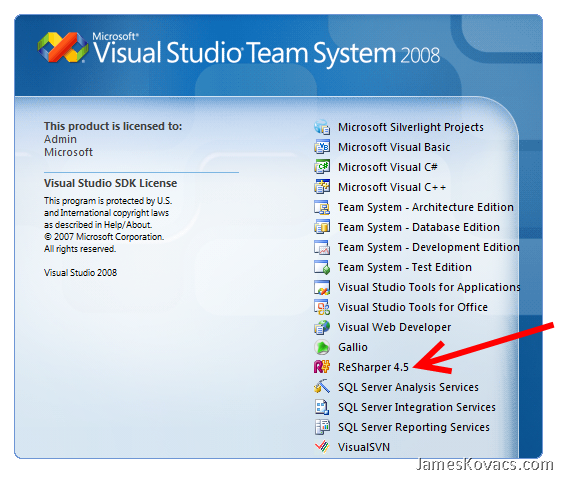Select the 'Microsoft Visual C++' text
Viewport: 561px width, 477px height.
(392, 188)
